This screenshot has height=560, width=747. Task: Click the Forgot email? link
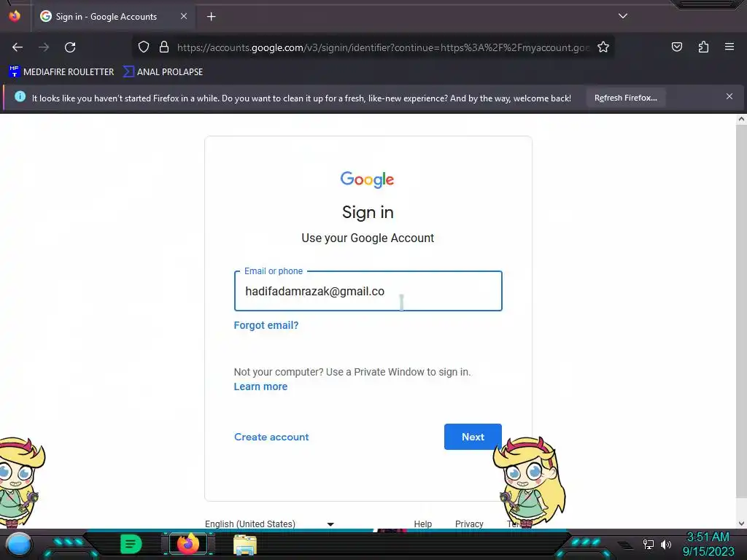[266, 325]
